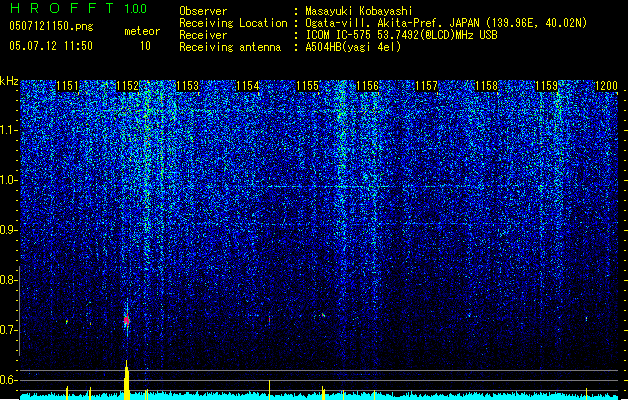Click the red meteor echo near 1152
Viewport: 629px width, 400px height.
click(x=127, y=320)
